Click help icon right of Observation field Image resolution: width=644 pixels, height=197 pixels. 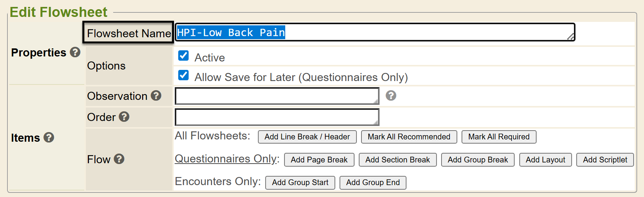click(391, 96)
